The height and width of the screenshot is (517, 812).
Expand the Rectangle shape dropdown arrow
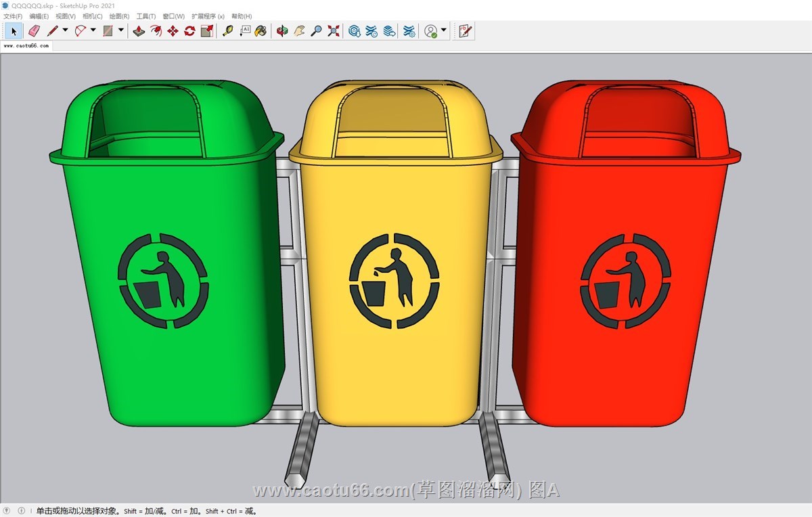coord(121,30)
